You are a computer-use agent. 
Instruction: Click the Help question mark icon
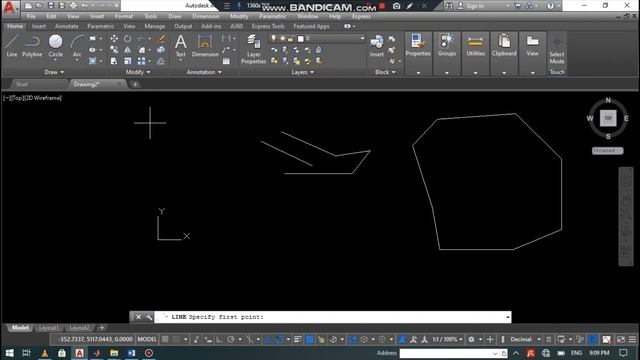coord(550,6)
